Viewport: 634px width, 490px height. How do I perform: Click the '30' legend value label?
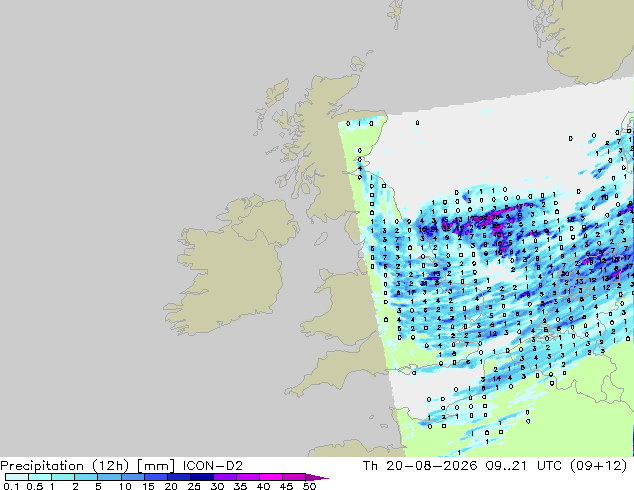click(217, 486)
